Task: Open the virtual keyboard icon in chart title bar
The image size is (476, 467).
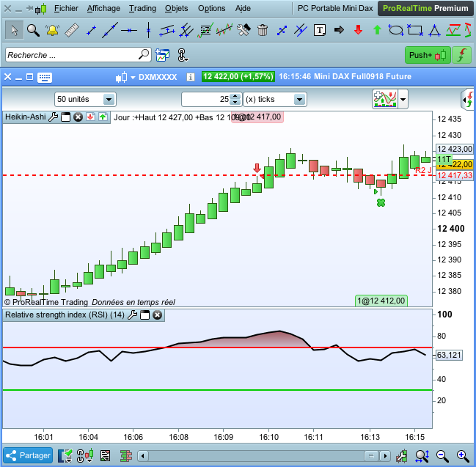Action: click(45, 78)
